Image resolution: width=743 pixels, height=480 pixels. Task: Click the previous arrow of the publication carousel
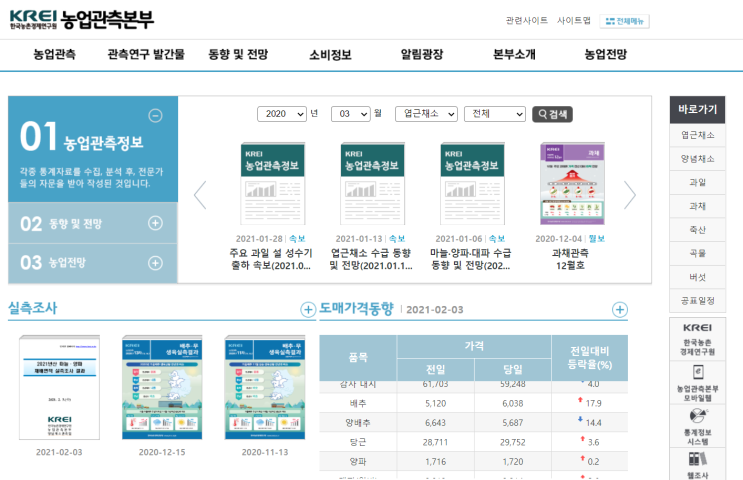200,195
